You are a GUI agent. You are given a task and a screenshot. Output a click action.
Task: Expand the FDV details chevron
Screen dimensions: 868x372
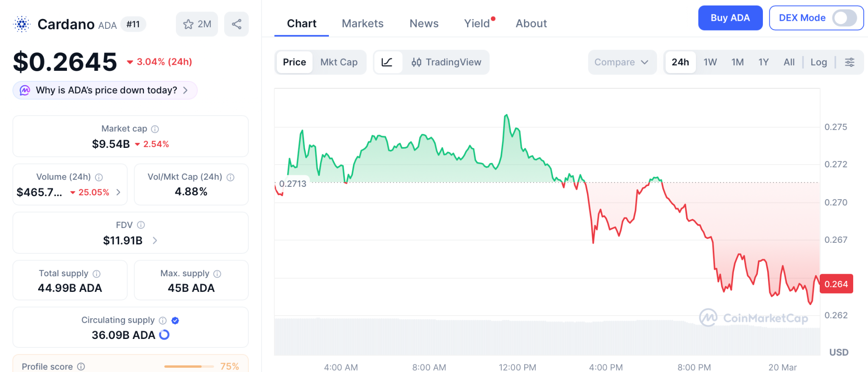coord(154,240)
